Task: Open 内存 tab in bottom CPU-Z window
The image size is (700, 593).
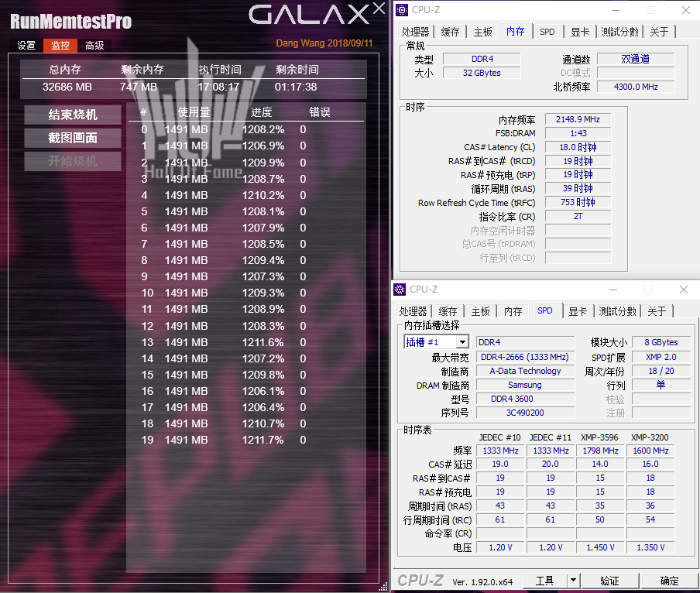Action: tap(513, 311)
